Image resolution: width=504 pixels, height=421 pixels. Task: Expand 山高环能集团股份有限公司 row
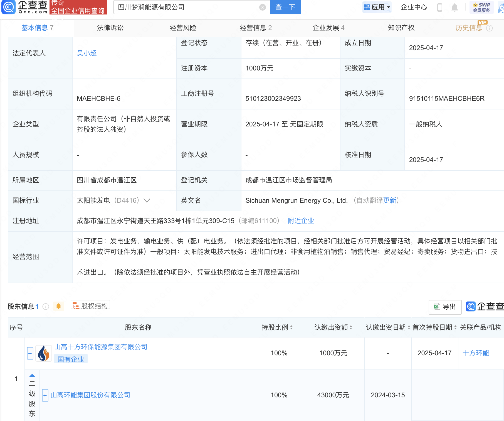[45, 395]
